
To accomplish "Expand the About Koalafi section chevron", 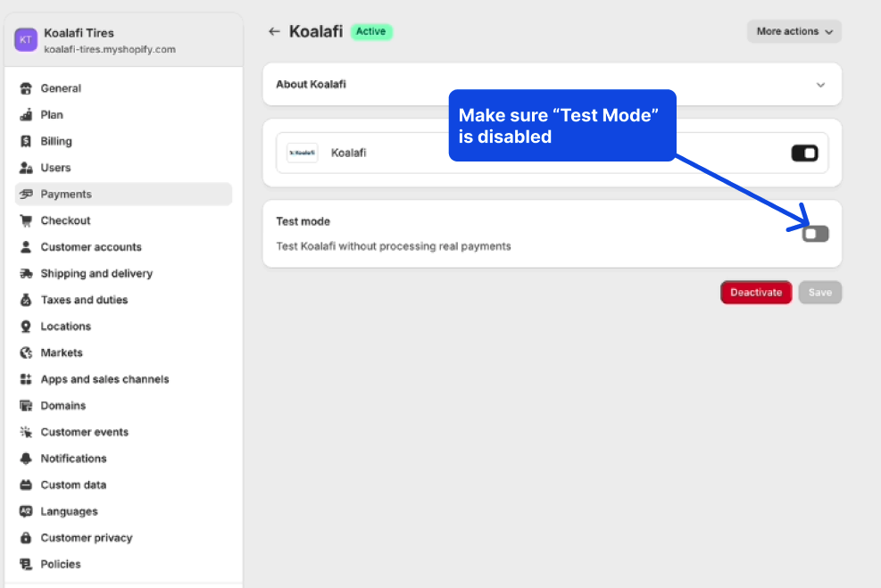I will click(x=820, y=85).
